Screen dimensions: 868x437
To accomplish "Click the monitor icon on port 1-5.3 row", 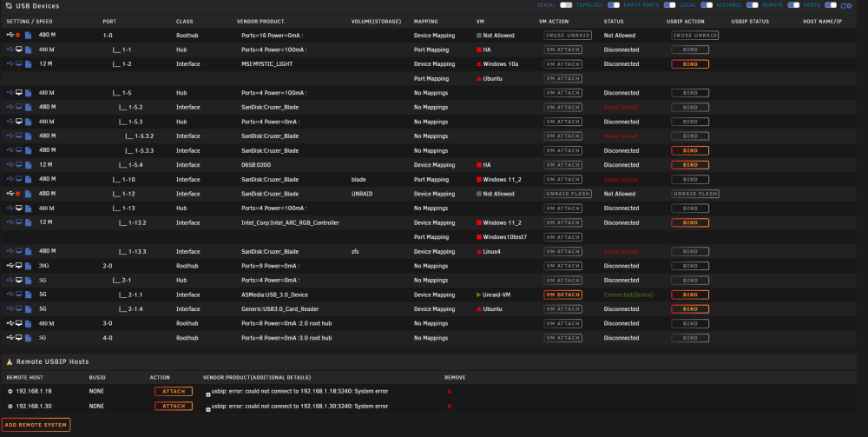I will click(19, 122).
